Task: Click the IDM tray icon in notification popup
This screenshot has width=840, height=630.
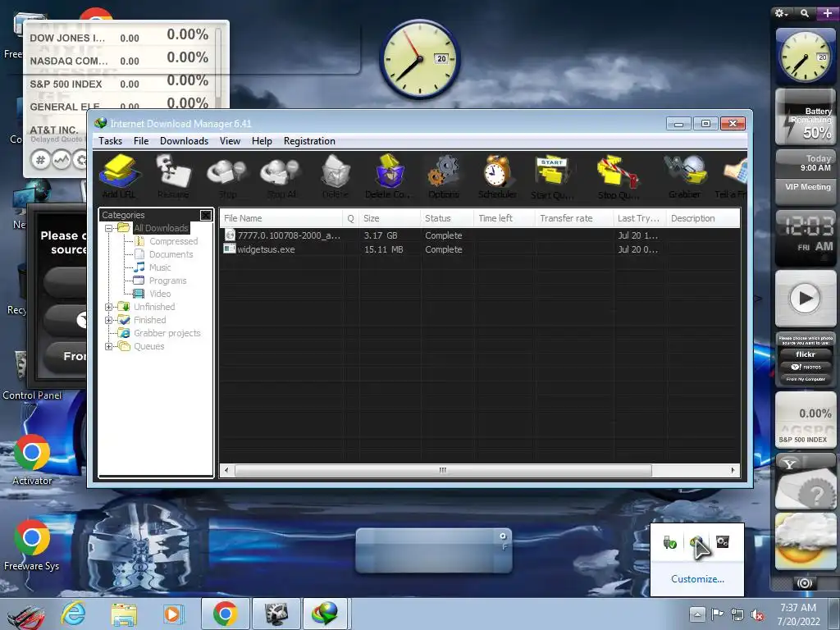Action: (x=696, y=543)
